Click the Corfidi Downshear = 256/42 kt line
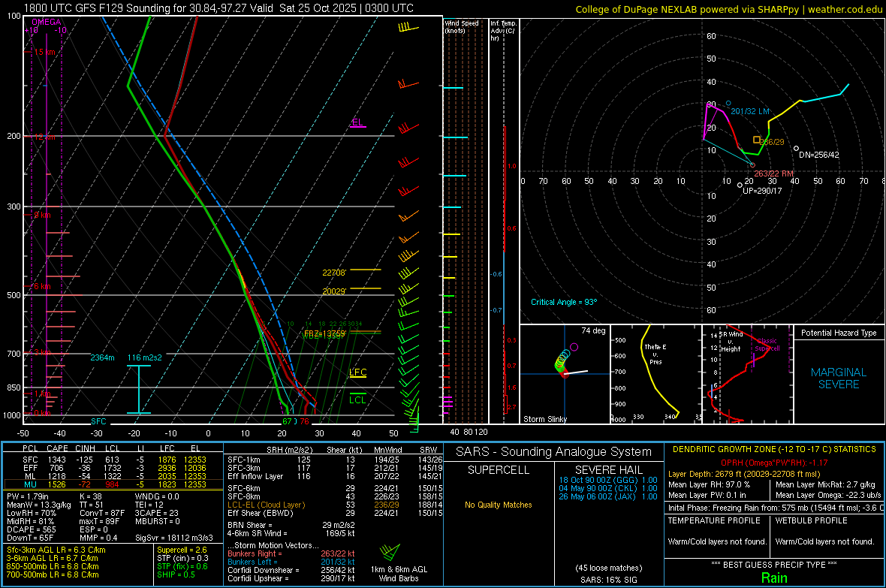Viewport: 886px width, 588px height. tap(291, 570)
